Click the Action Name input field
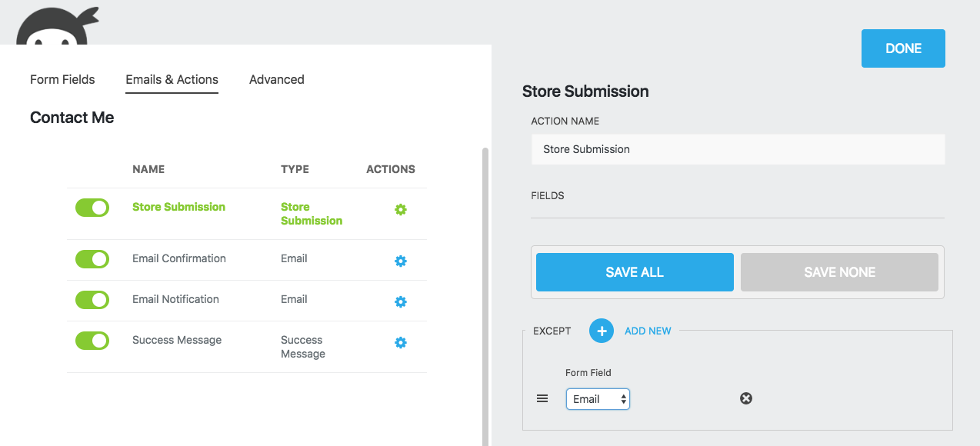 [x=737, y=149]
